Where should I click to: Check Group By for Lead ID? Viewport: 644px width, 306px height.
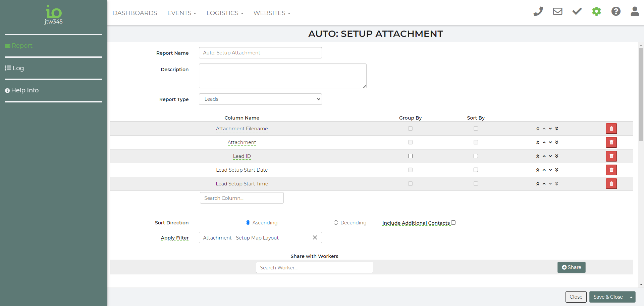pos(410,156)
